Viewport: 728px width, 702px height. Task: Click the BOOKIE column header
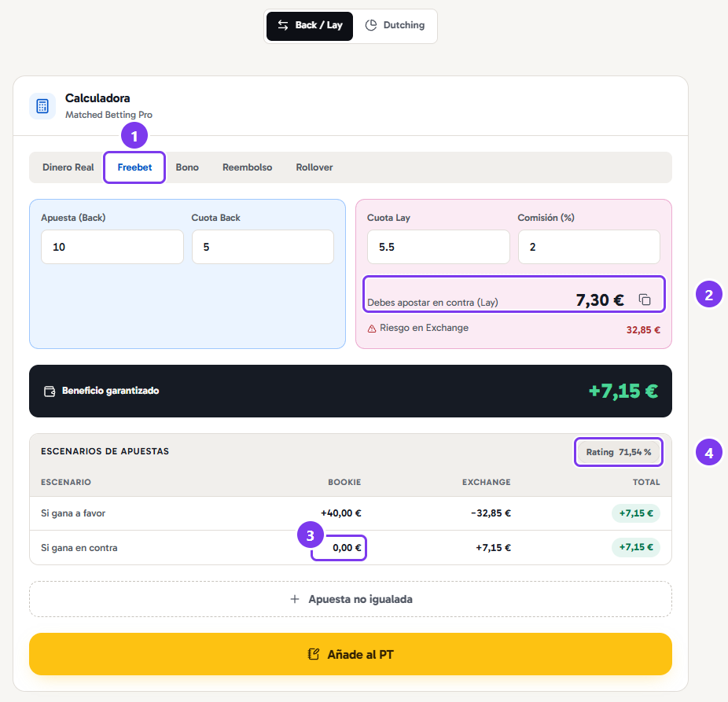tap(344, 482)
